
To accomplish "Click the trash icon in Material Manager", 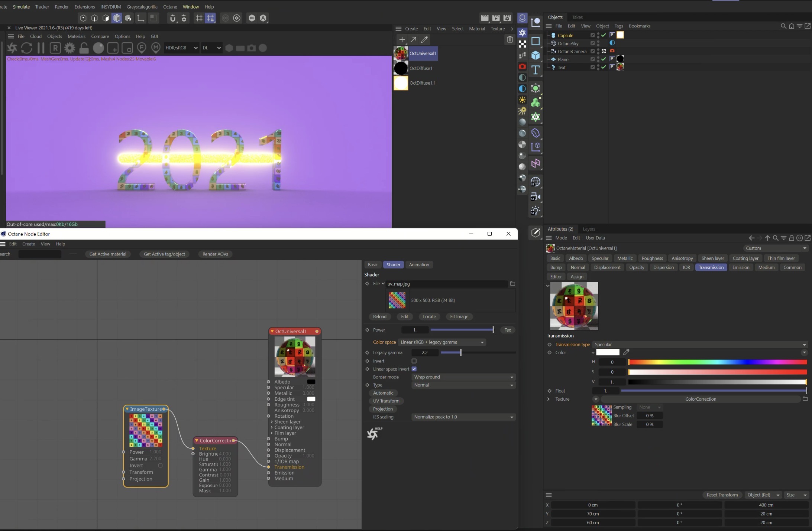I will point(510,39).
